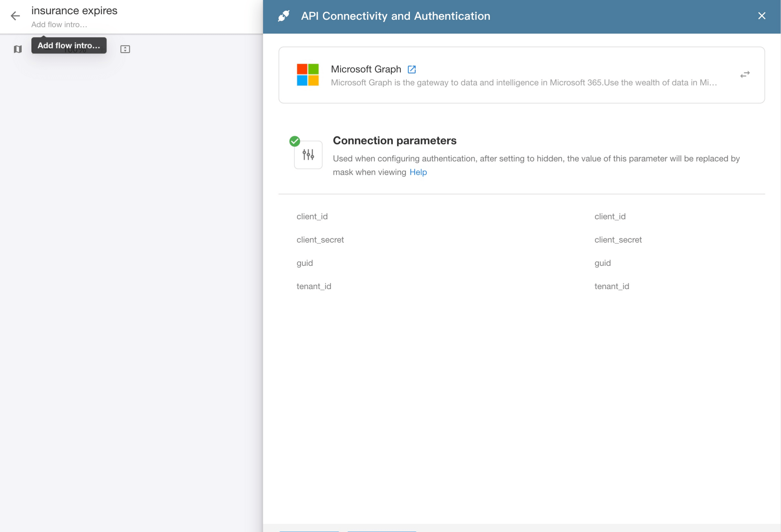The width and height of the screenshot is (781, 532).
Task: Click the Microsoft Graph name
Action: [x=366, y=69]
